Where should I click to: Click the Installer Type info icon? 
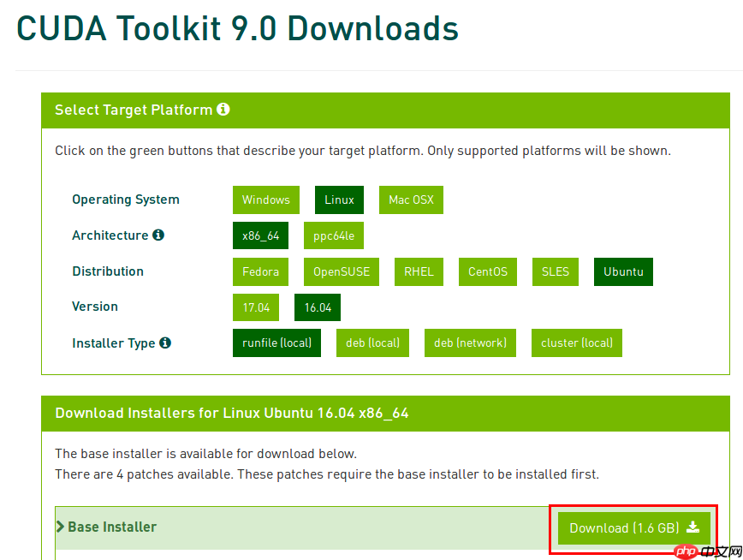[x=165, y=343]
